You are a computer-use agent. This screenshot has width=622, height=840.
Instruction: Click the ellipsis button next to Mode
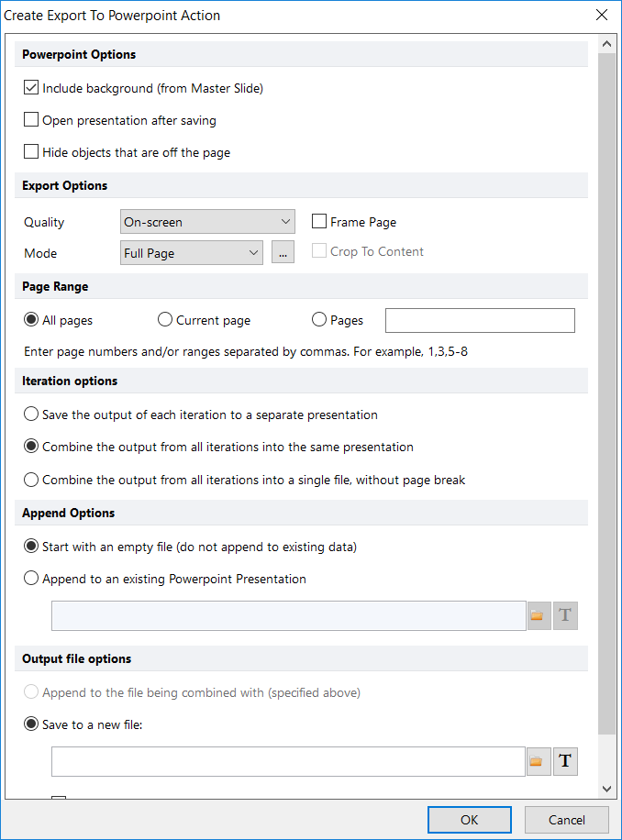(283, 253)
